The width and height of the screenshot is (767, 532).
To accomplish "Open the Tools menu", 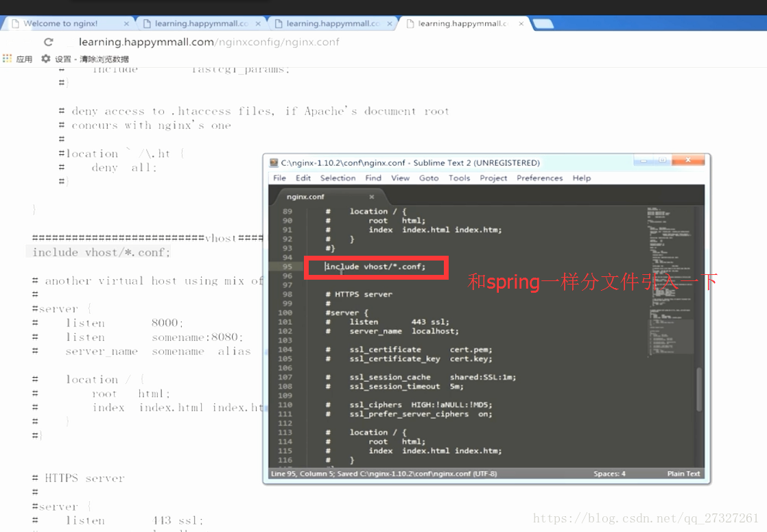I will (460, 178).
